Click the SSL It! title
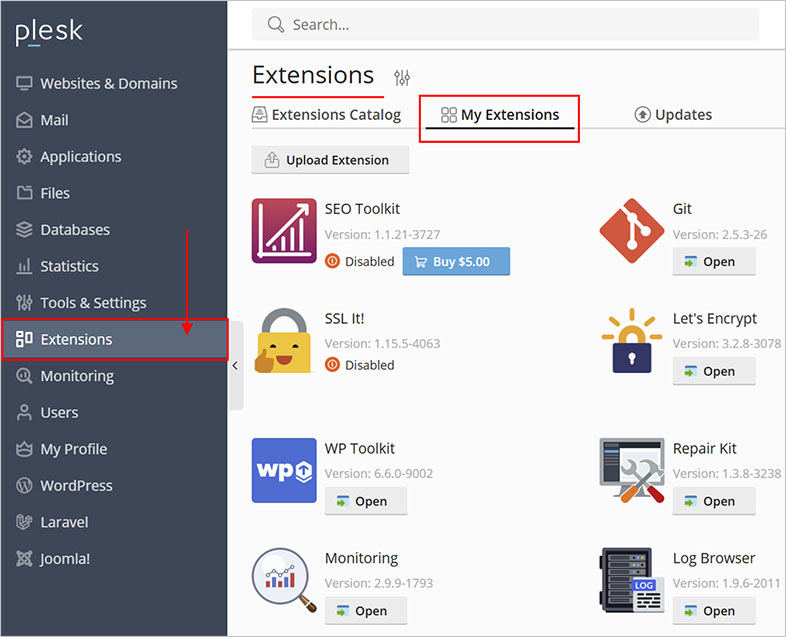Screen dimensions: 786x637 pos(344,319)
